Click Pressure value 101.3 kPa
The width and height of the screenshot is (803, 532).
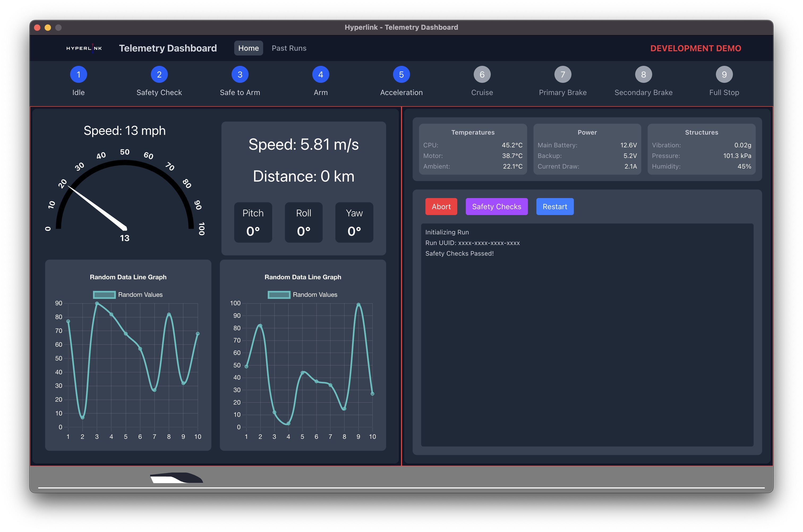click(x=737, y=156)
